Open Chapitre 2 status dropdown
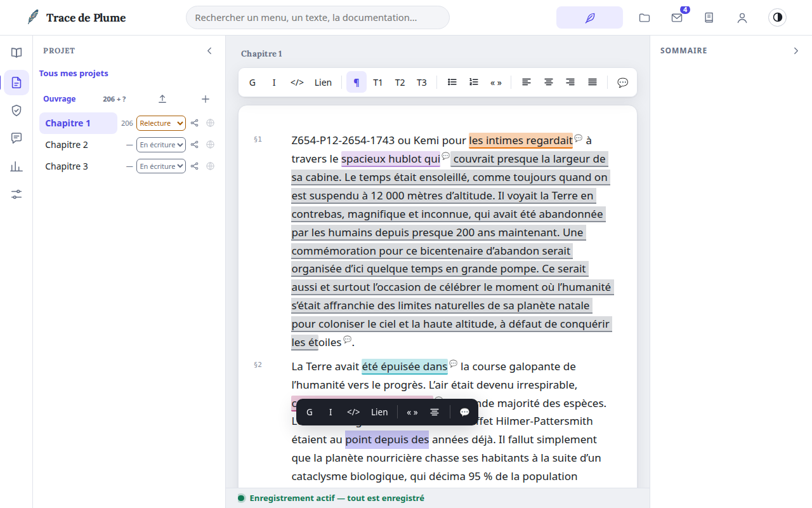 pyautogui.click(x=161, y=145)
